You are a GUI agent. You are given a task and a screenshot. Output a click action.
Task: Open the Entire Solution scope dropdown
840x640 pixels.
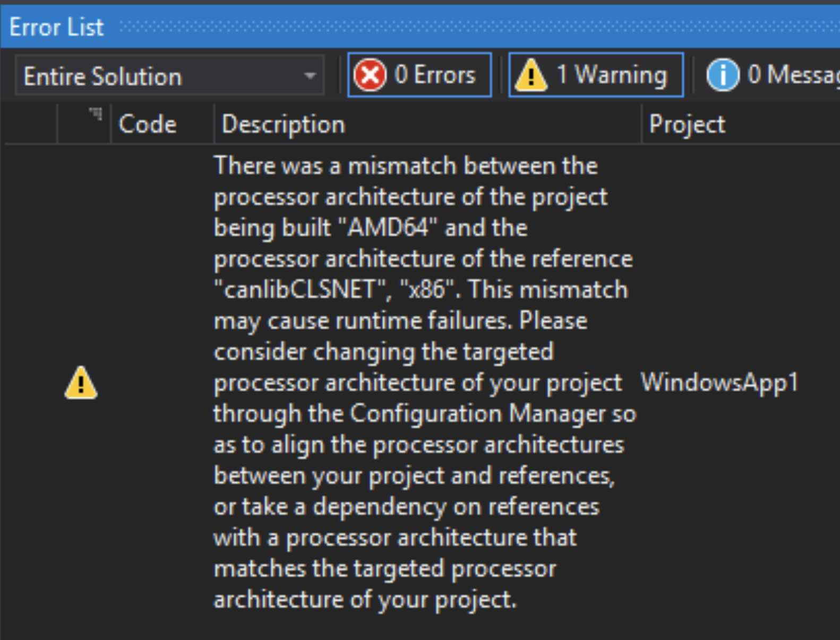coord(169,76)
